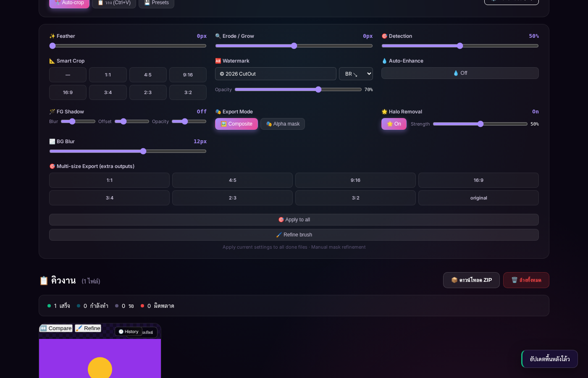
Task: Click the Refine brush button
Action: click(294, 235)
